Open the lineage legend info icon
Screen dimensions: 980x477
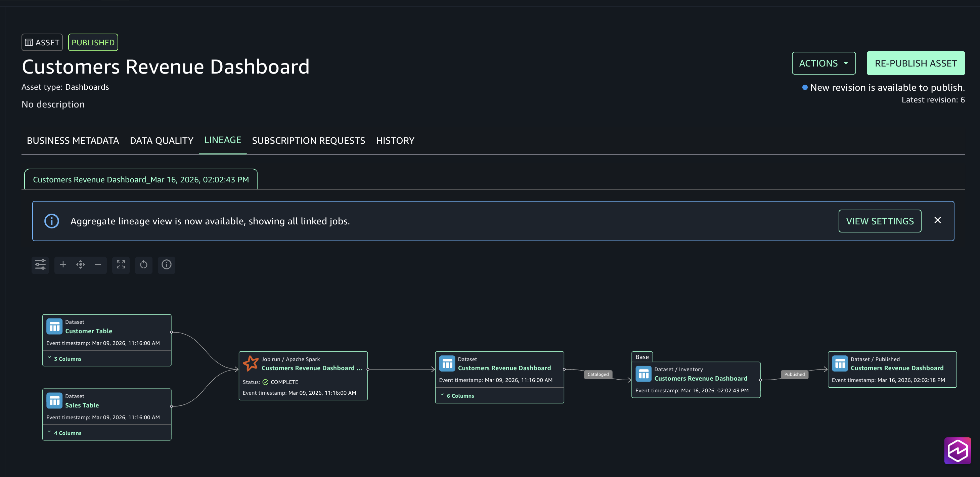(x=167, y=264)
